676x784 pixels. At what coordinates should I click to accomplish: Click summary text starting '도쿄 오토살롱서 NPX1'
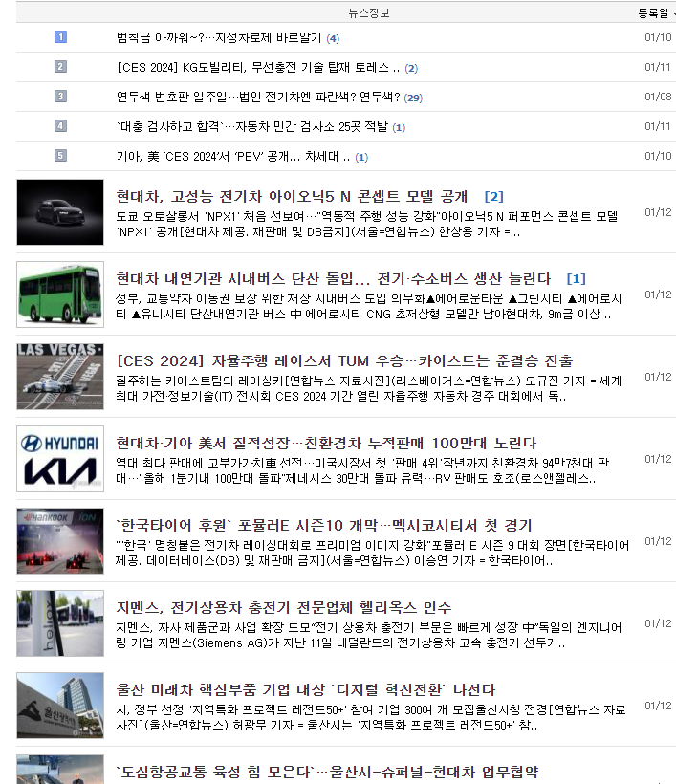tap(367, 224)
